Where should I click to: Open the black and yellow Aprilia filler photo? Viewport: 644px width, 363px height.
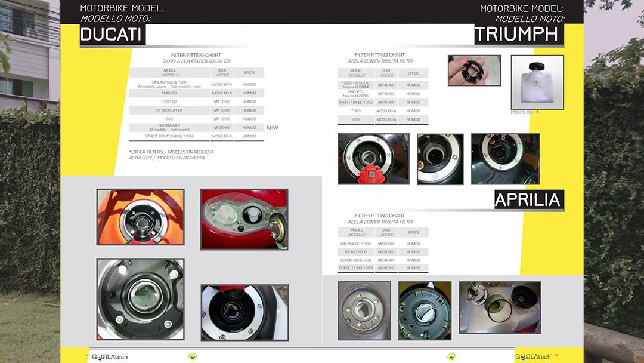click(x=425, y=311)
